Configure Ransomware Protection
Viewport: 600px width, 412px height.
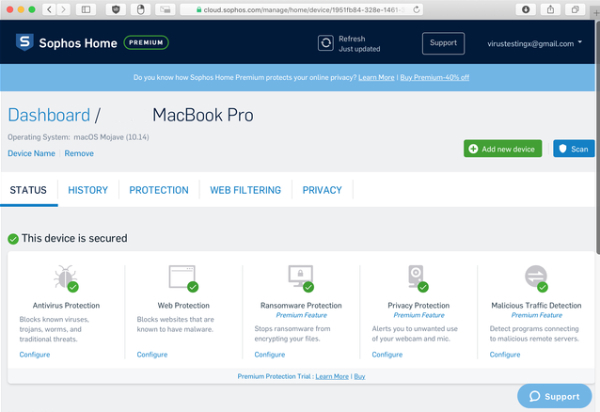click(270, 355)
